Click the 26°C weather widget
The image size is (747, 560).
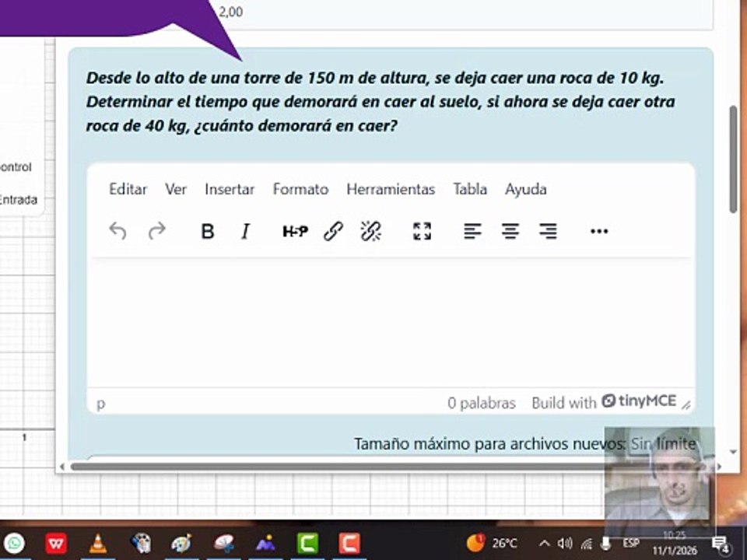coord(492,543)
